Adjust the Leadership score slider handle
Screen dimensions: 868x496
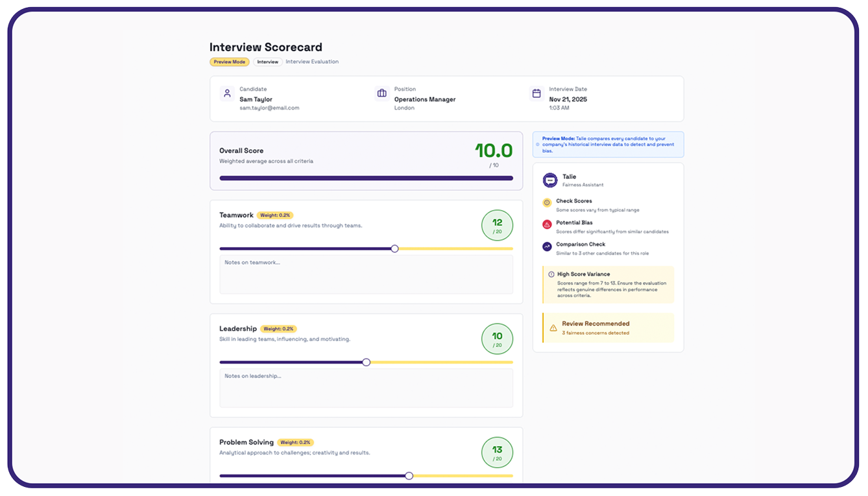pyautogui.click(x=366, y=362)
